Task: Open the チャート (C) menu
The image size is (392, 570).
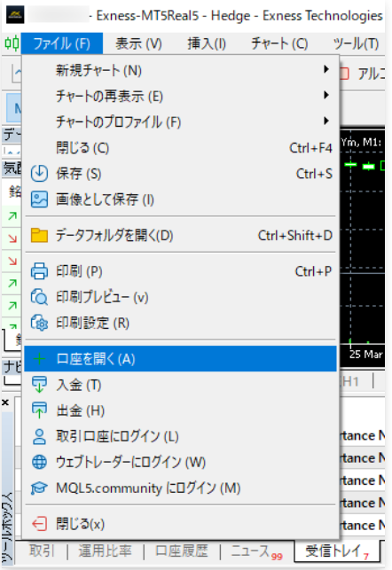Action: (x=279, y=43)
